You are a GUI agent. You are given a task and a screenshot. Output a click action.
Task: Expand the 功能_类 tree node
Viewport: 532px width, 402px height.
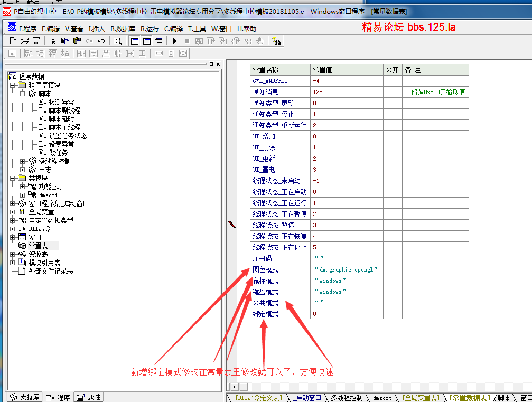(22, 186)
